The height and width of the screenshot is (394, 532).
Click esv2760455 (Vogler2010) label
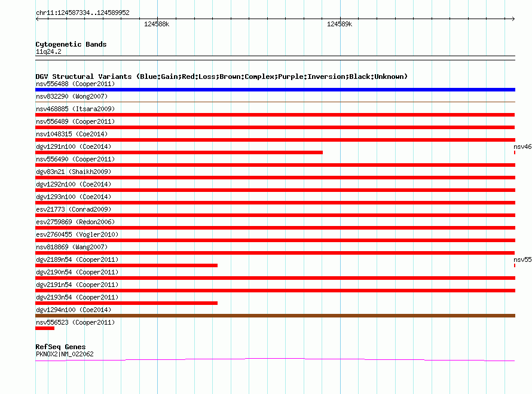77,234
